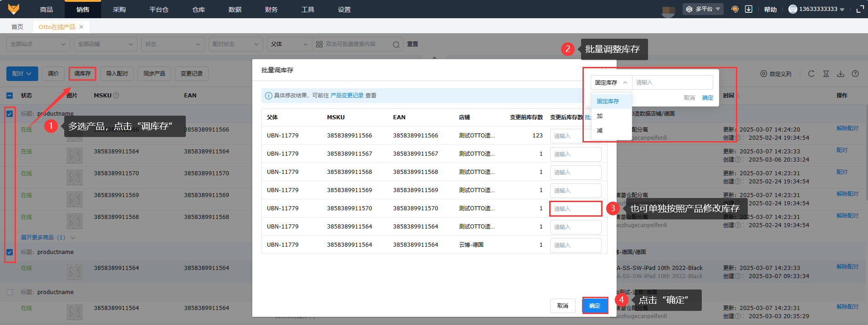The width and height of the screenshot is (868, 325).
Task: Open the 全部站点 dropdown
Action: (38, 44)
